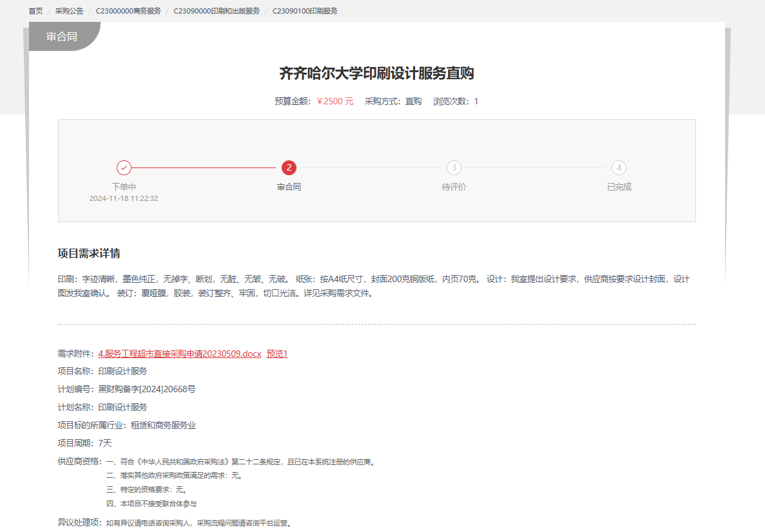Click the 下单中 step label

coord(124,187)
